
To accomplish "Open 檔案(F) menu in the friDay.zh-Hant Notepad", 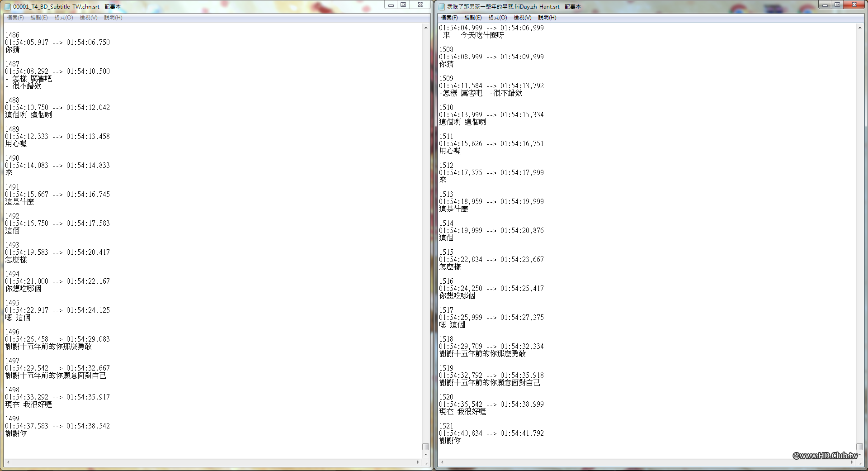I will 449,18.
